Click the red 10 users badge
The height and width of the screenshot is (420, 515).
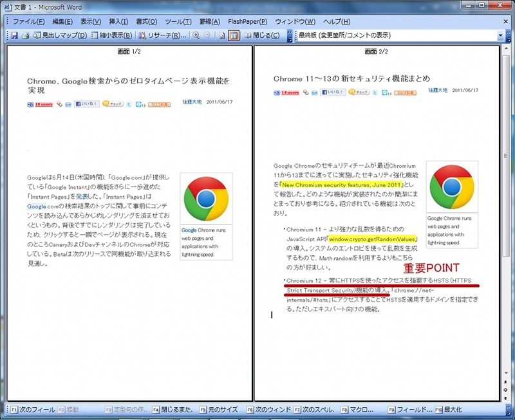pyautogui.click(x=44, y=104)
